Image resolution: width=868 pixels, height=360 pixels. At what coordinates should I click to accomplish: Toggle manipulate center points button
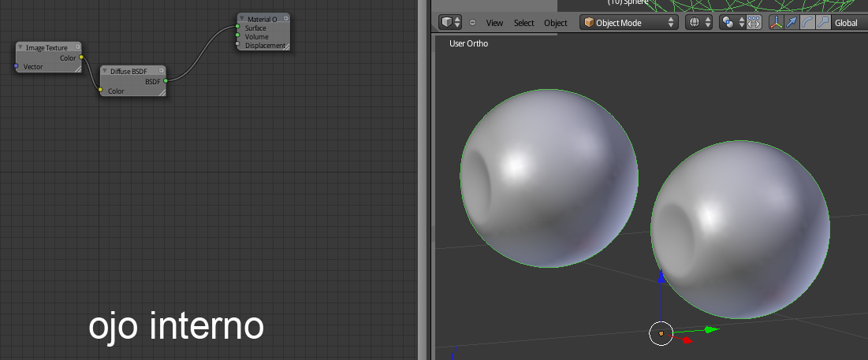tap(754, 23)
